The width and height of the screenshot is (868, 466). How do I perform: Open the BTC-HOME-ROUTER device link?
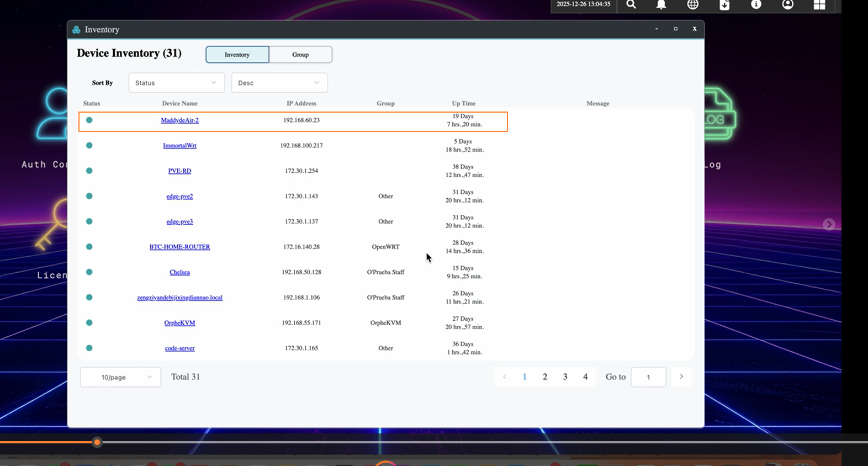(179, 247)
